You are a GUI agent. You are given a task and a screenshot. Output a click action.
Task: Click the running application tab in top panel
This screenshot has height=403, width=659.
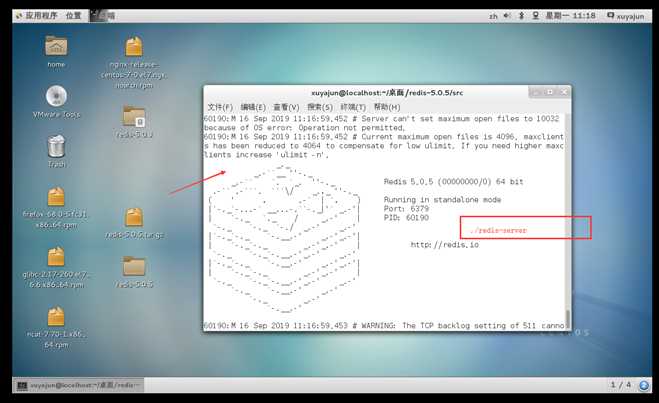[102, 16]
